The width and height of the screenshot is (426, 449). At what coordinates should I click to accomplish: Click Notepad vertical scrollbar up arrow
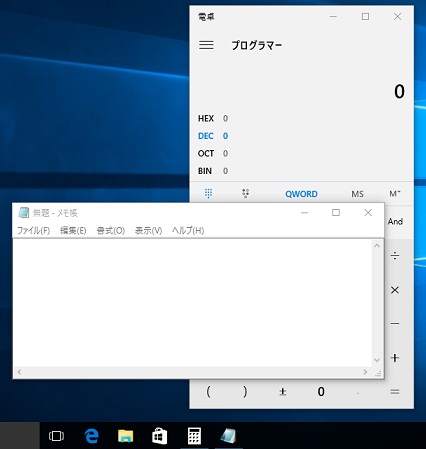click(x=377, y=246)
